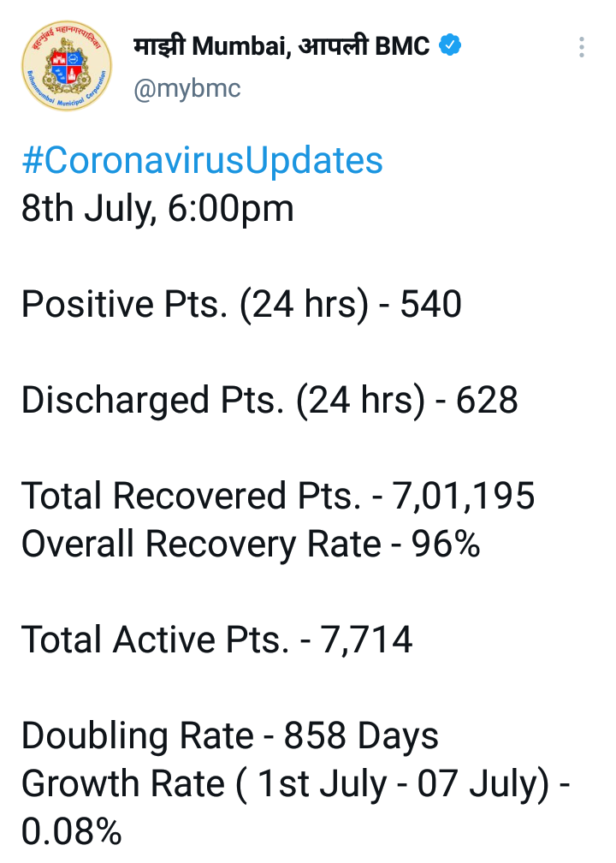Open the @mybmc handle
616x863 pixels.
187,88
